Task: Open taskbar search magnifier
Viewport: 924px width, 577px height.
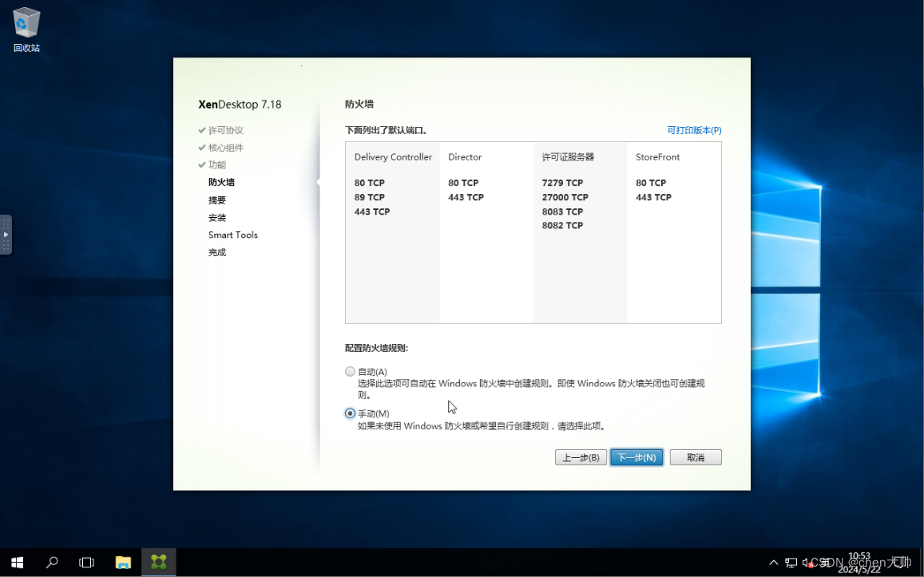Action: click(x=52, y=563)
